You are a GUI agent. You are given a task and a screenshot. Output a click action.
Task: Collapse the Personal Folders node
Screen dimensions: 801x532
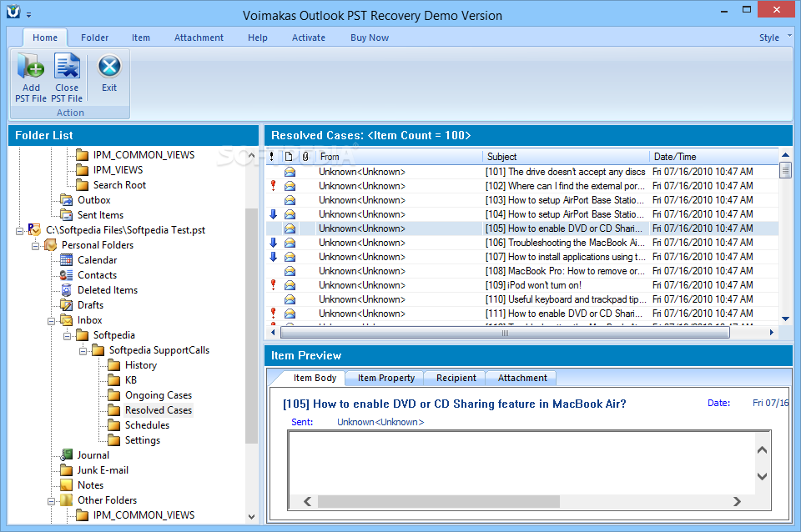pos(35,246)
